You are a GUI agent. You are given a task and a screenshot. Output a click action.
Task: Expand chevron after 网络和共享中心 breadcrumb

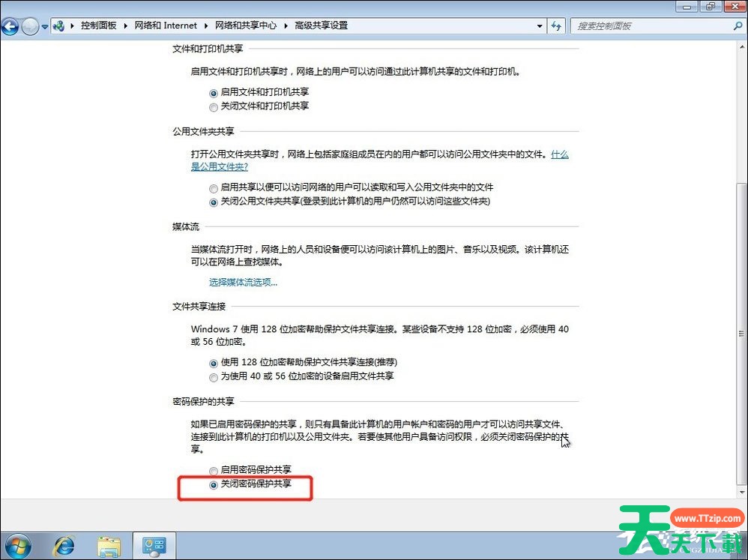(x=286, y=25)
